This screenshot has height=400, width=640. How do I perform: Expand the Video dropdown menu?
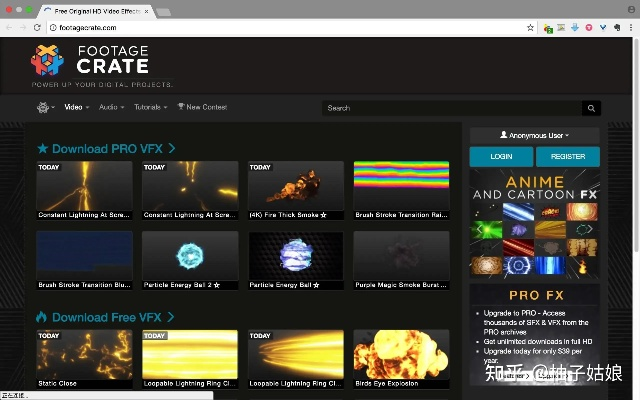coord(77,107)
